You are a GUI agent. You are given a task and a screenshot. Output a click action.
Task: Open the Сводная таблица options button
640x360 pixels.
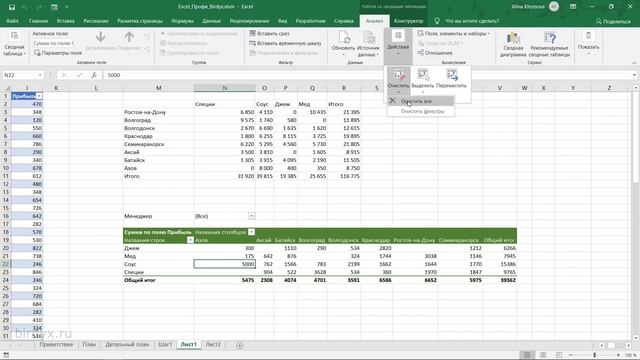(14, 44)
